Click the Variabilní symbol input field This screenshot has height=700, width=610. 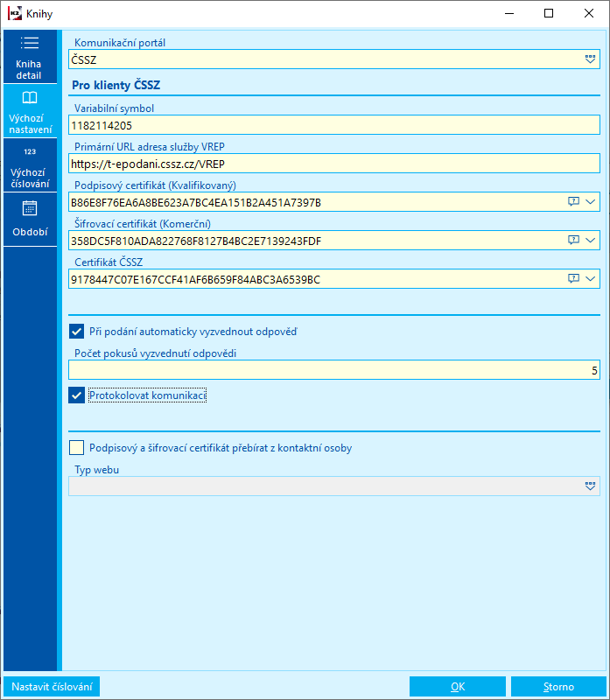point(333,125)
